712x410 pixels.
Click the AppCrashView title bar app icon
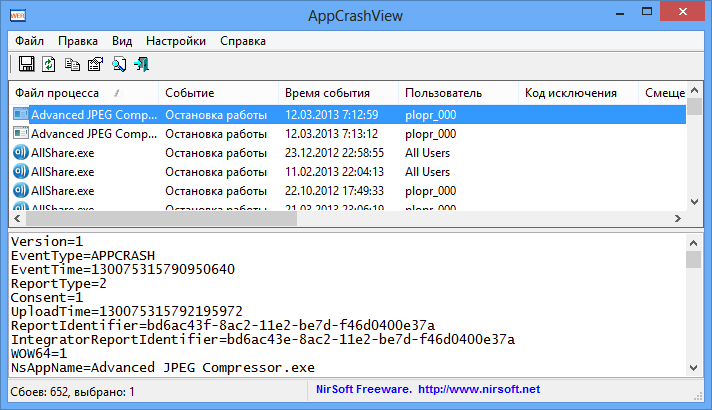coord(18,15)
